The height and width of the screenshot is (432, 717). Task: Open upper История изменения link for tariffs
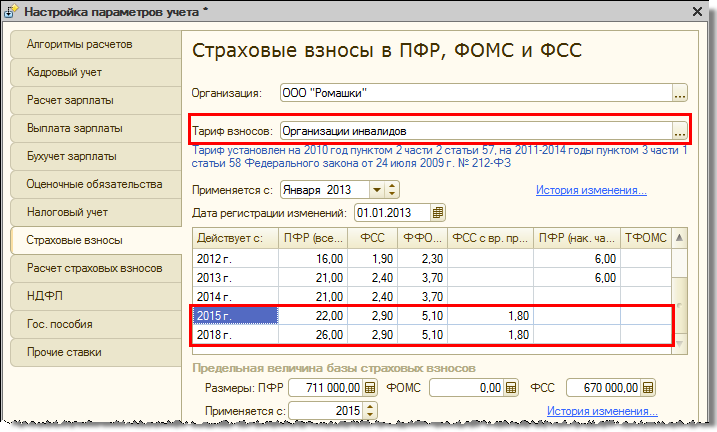coord(591,190)
